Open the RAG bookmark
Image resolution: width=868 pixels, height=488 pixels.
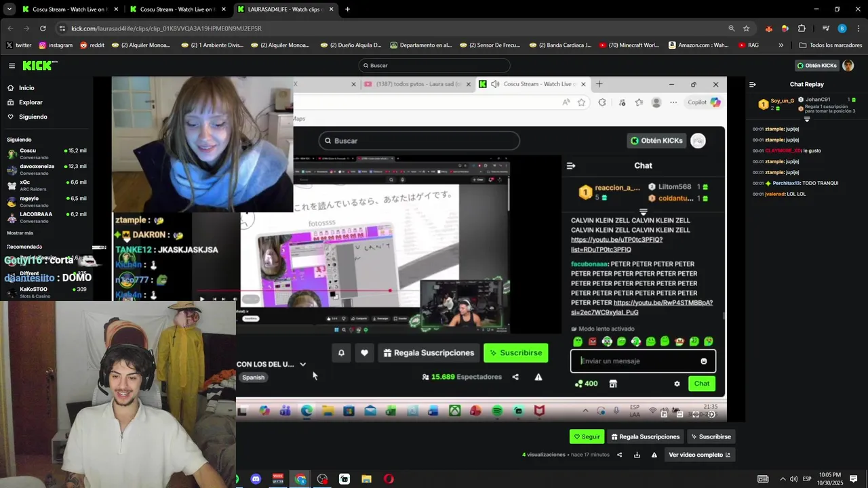click(x=749, y=45)
